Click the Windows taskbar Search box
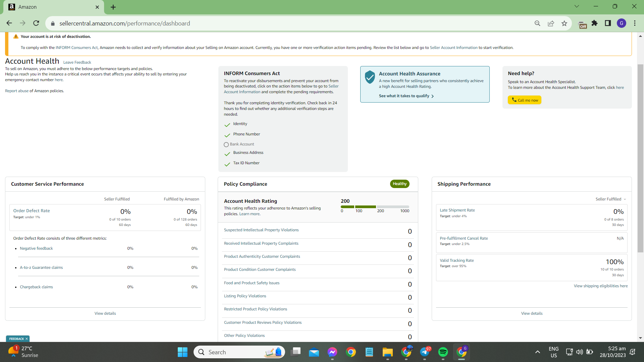The image size is (644, 362). [x=239, y=352]
